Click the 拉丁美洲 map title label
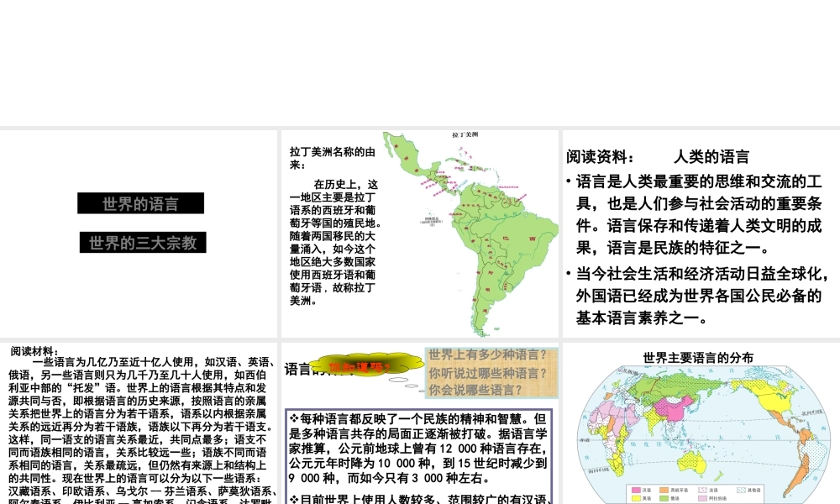Screen dimensions: 840x504 click(x=465, y=134)
